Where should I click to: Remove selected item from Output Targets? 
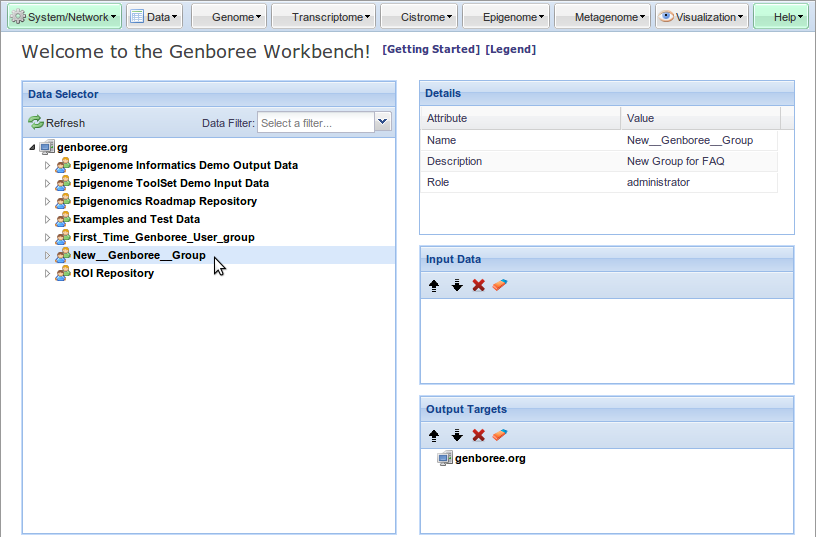click(479, 436)
